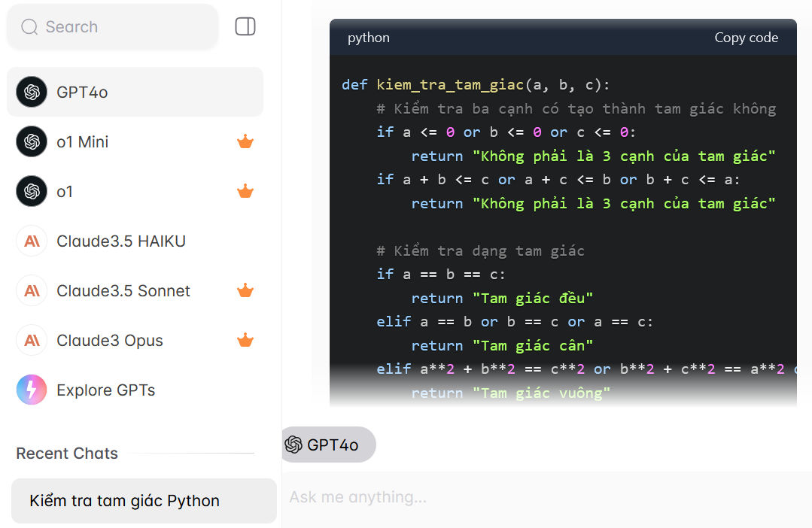
Task: Click the python language label in code header
Action: point(369,38)
